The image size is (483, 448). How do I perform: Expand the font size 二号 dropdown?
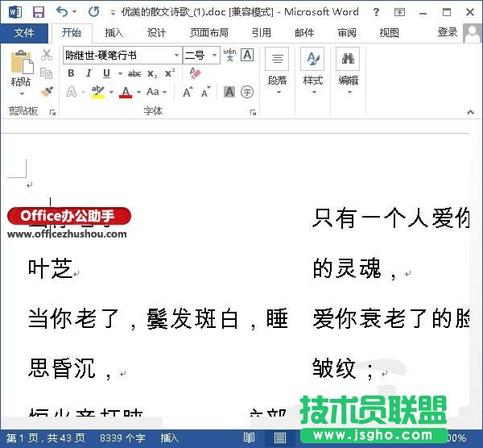[x=214, y=56]
